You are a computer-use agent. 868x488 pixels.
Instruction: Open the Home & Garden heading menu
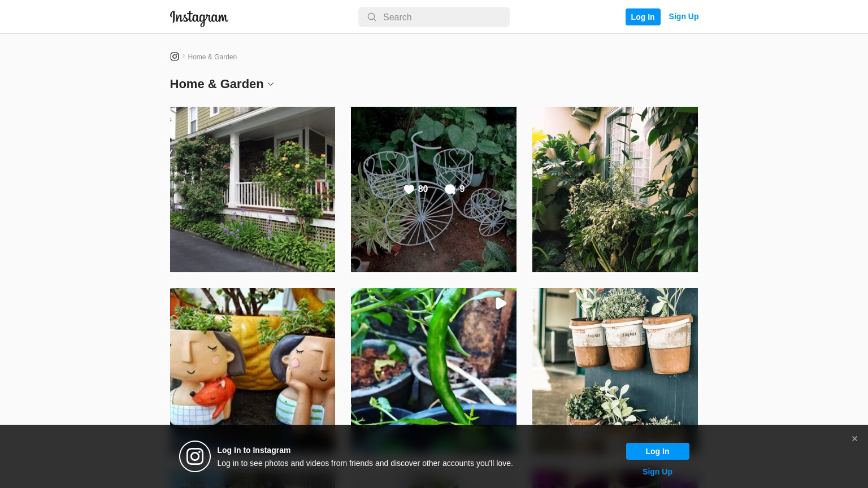click(216, 84)
